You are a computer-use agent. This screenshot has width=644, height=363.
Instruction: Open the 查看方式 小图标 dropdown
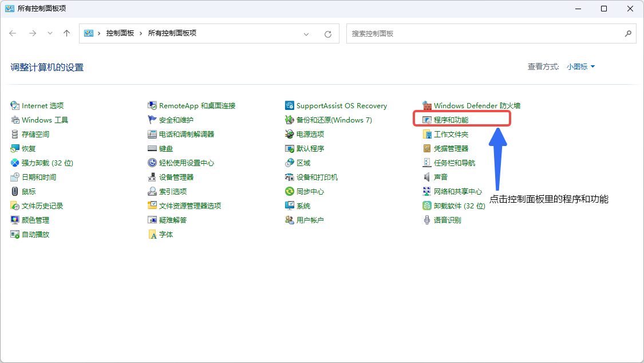coord(581,67)
